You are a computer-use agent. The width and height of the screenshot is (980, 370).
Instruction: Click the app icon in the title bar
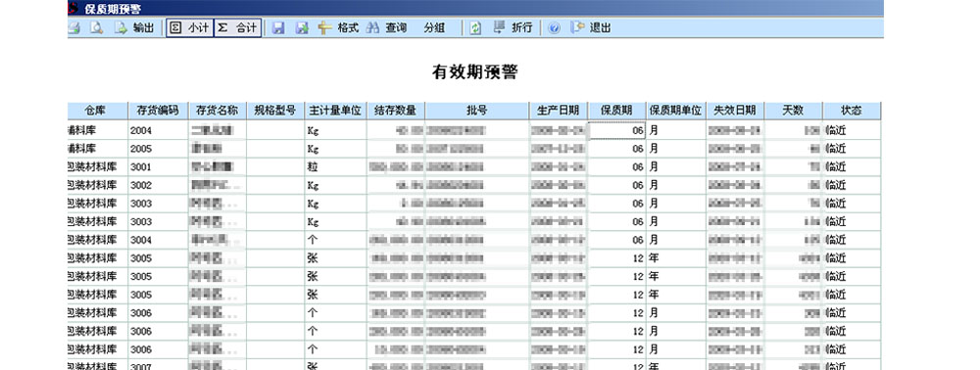click(x=73, y=8)
